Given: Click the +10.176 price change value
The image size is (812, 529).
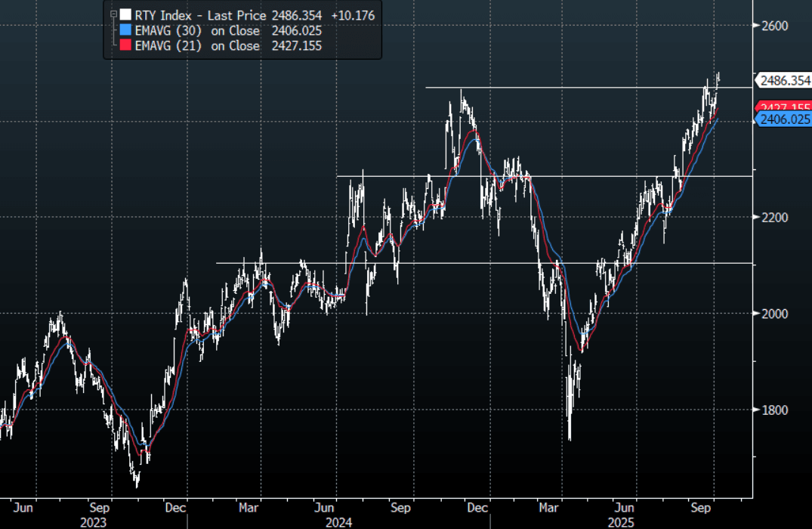Looking at the screenshot, I should (353, 15).
